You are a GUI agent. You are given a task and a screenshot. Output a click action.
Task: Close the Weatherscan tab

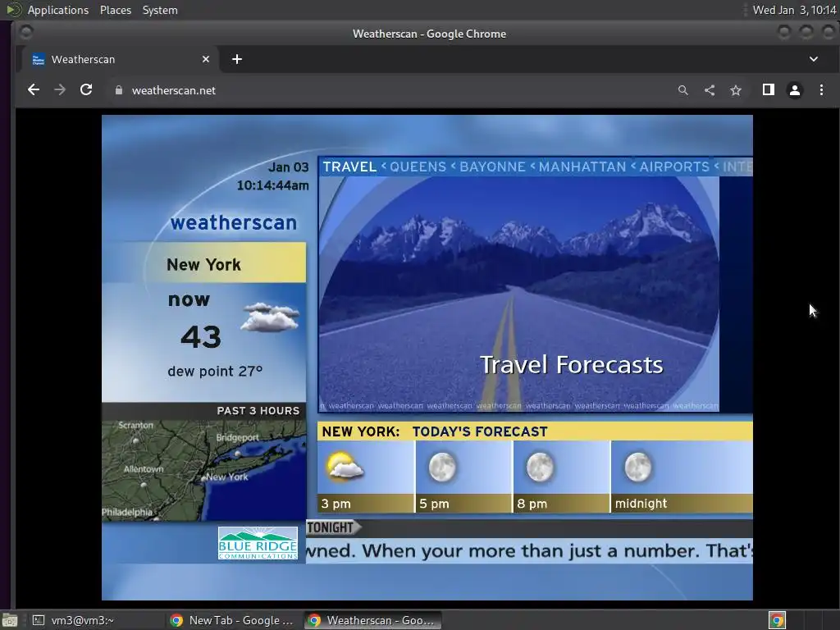click(206, 59)
